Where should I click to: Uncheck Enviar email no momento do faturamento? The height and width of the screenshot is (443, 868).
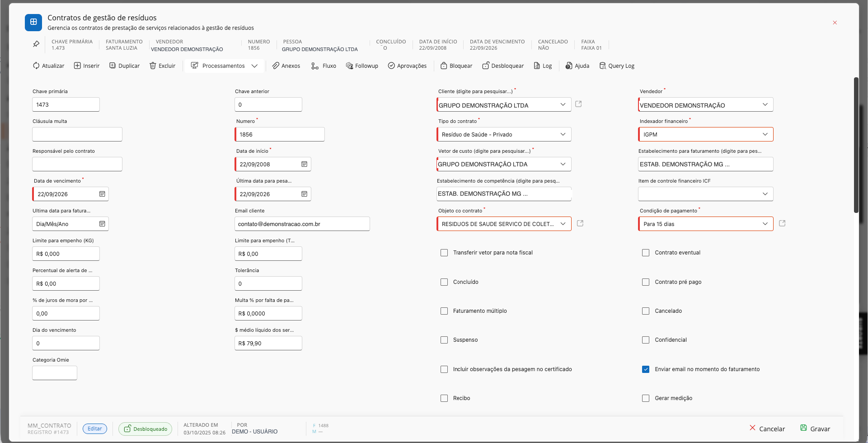click(646, 369)
